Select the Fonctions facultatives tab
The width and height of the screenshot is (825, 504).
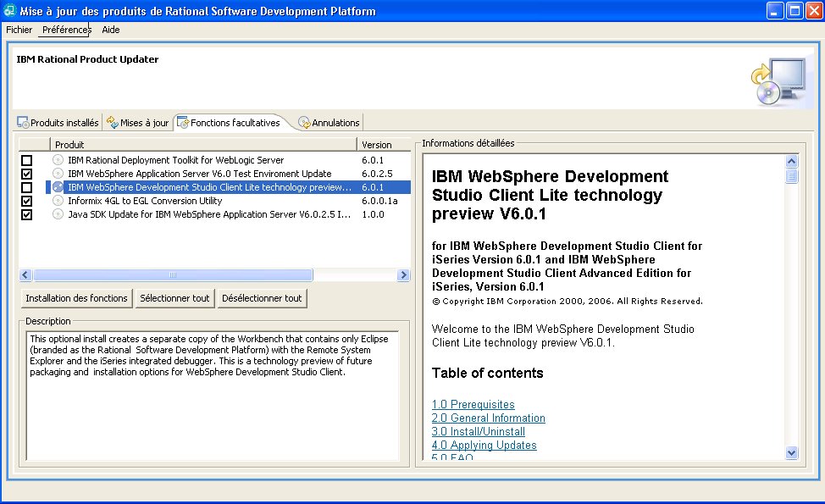pyautogui.click(x=230, y=123)
